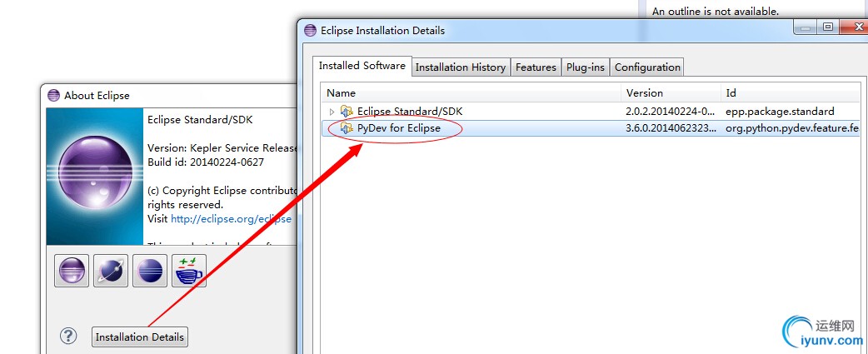Viewport: 868px width, 354px height.
Task: Select the Eclipse Standard/SDK row
Action: point(591,112)
